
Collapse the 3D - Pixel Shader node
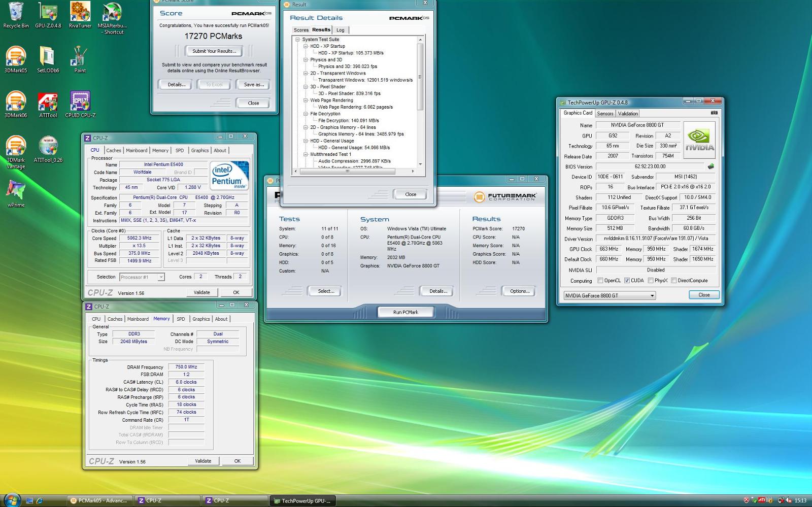point(306,87)
